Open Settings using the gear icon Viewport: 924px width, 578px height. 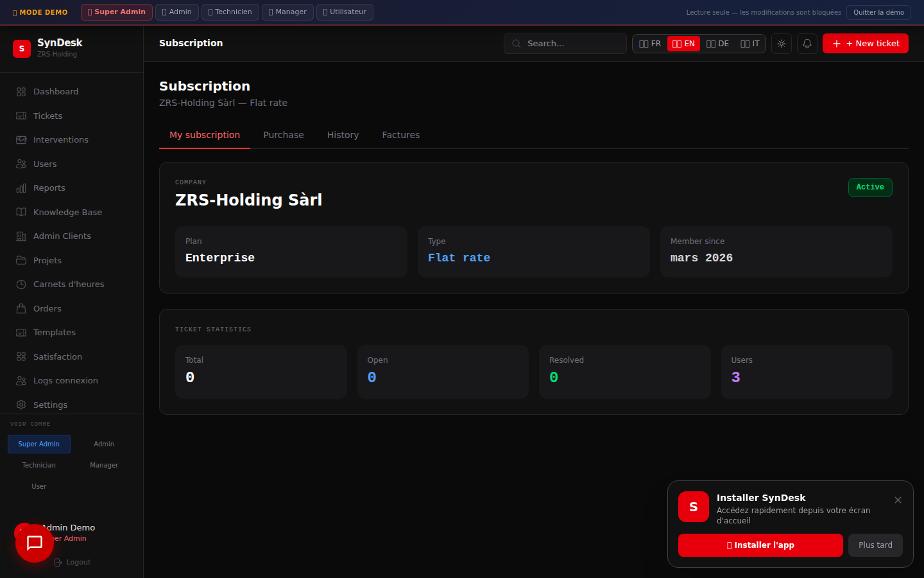click(21, 405)
